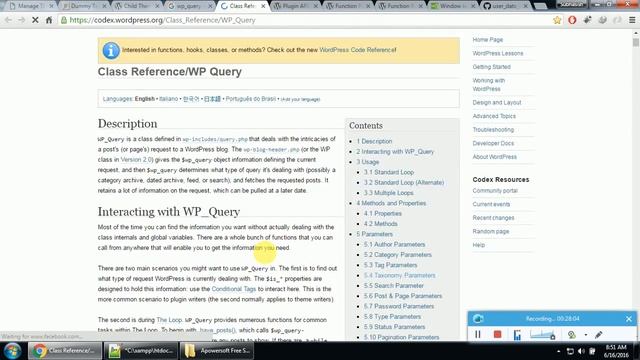Screen dimensions: 640x360
Task: Open Home Page sidebar link
Action: 488,40
